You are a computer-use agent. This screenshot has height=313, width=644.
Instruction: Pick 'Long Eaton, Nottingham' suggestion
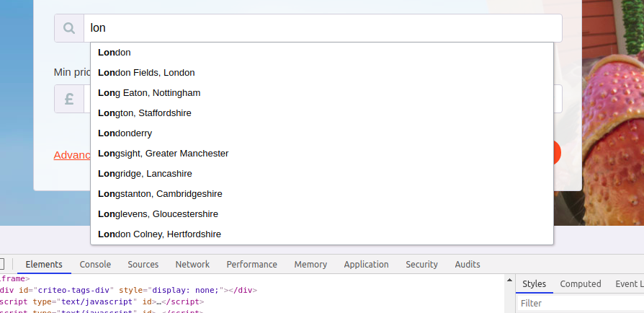321,93
